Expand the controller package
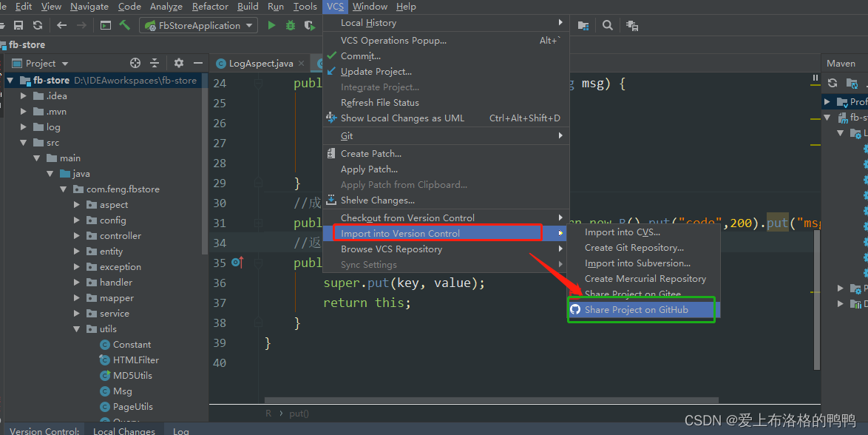This screenshot has height=435, width=868. pos(76,235)
